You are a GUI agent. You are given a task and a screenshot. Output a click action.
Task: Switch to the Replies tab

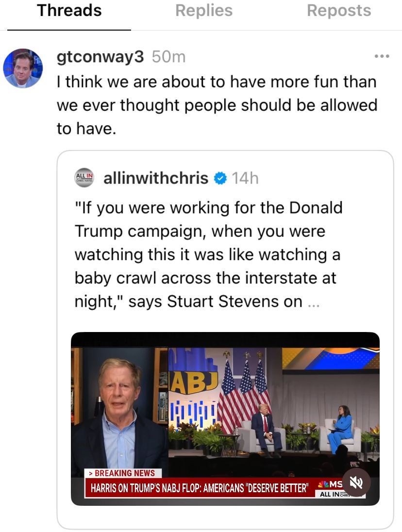click(x=205, y=11)
